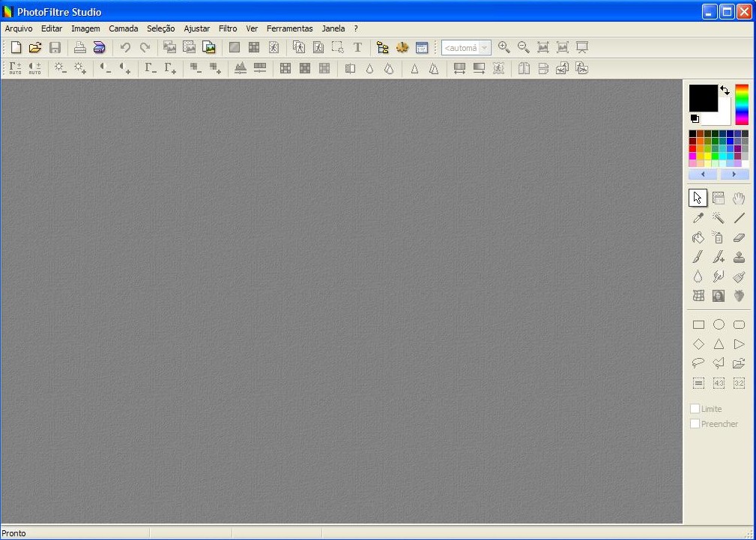The width and height of the screenshot is (756, 540).
Task: Open the Ajustar menu
Action: point(197,28)
